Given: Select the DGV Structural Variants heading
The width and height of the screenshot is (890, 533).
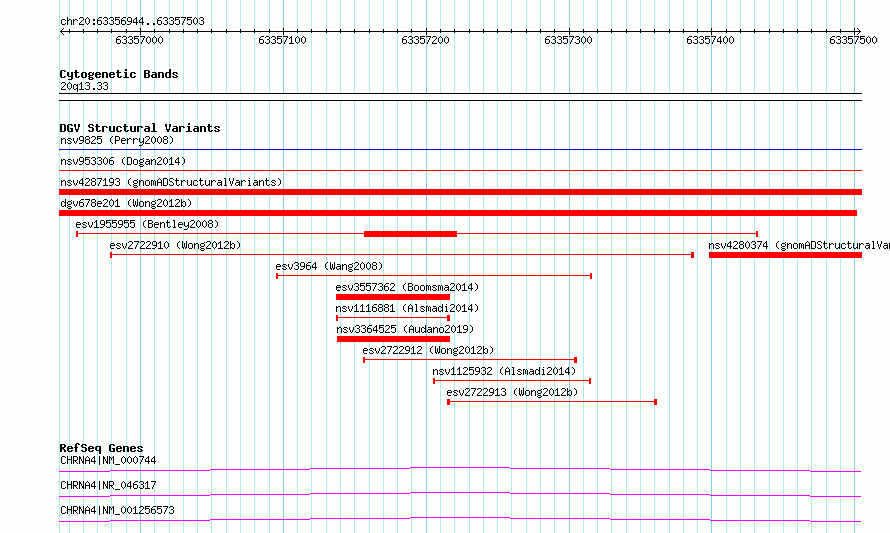Looking at the screenshot, I should (140, 128).
